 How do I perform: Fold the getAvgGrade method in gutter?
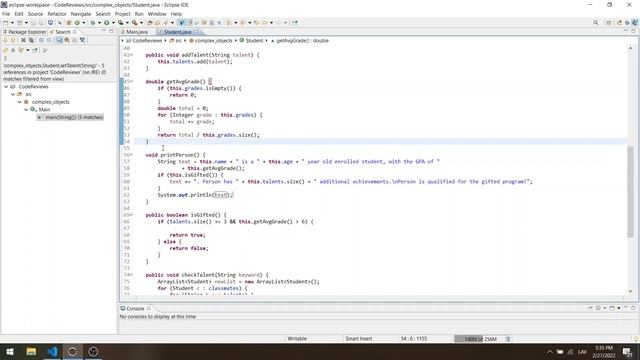(131, 82)
